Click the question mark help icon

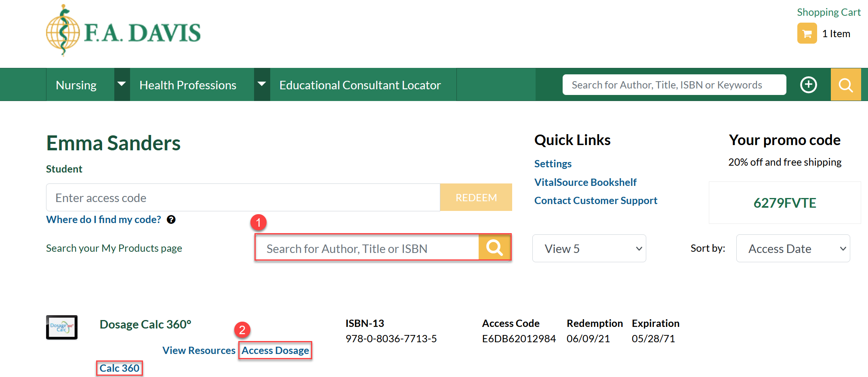point(171,219)
